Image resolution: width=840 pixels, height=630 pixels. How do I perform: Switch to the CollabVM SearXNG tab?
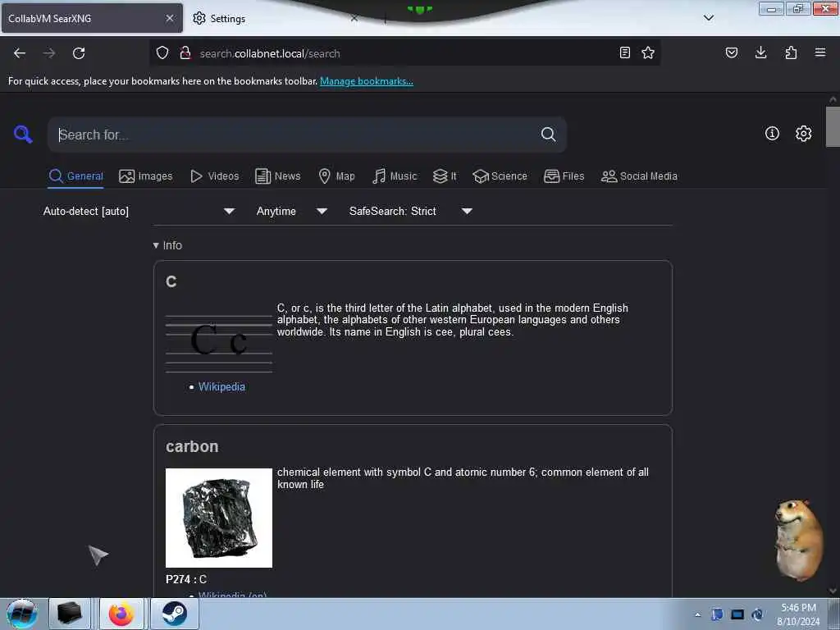pyautogui.click(x=92, y=18)
